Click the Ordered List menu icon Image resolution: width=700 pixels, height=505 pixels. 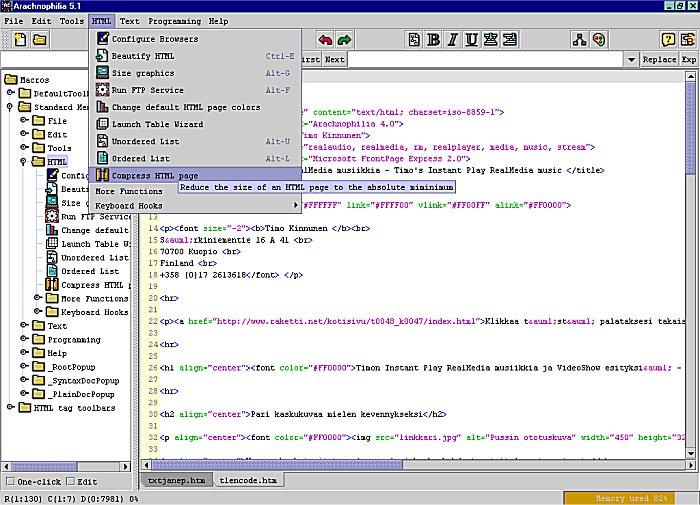point(102,158)
